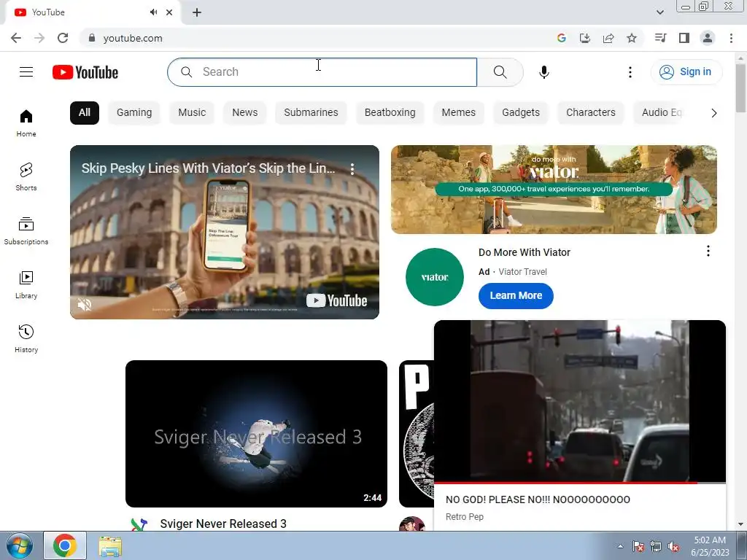747x560 pixels.
Task: Click the Action Center flag icon
Action: 638,546
